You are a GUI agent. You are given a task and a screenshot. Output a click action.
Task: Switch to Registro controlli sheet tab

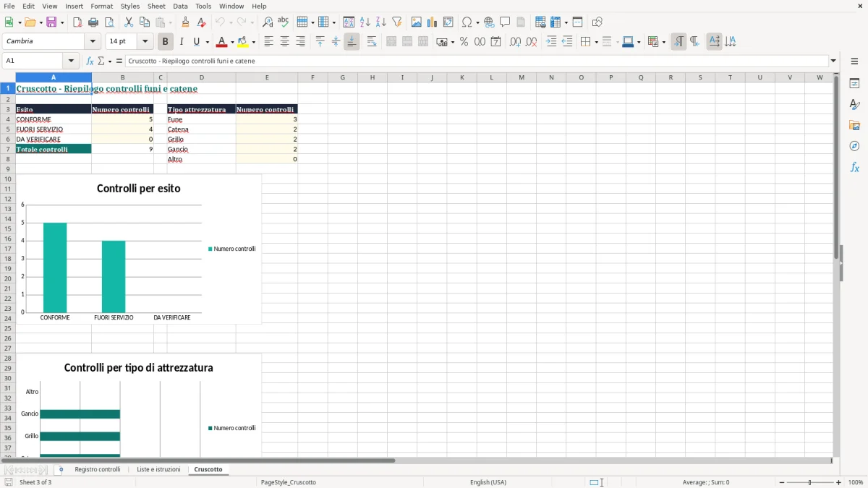point(98,469)
